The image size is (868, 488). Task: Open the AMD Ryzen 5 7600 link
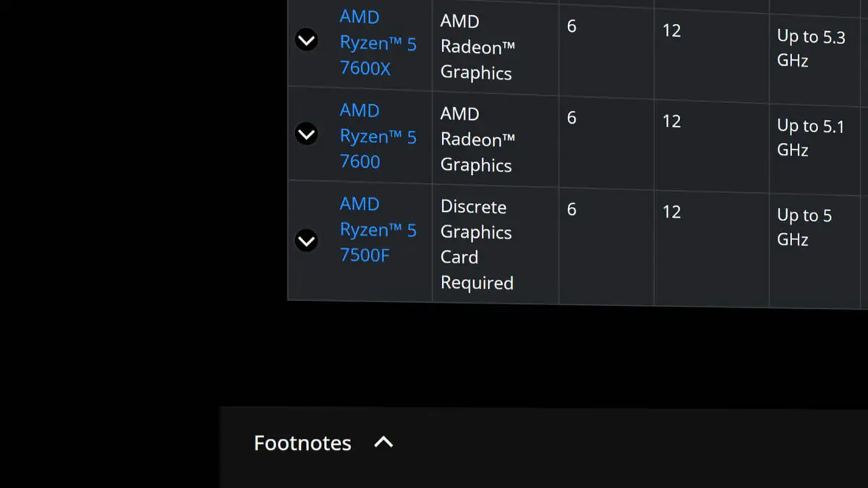(378, 136)
